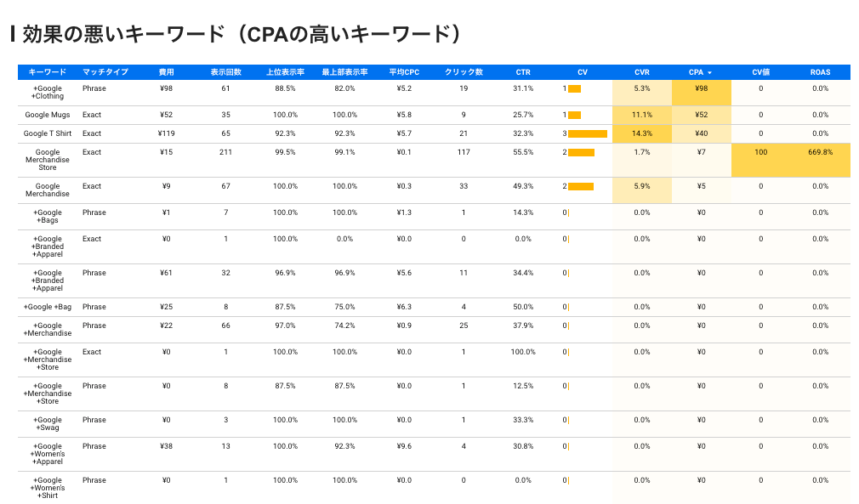Click the Google T Shirt CV bar
Viewport: 859px width, 504px height.
coord(587,133)
